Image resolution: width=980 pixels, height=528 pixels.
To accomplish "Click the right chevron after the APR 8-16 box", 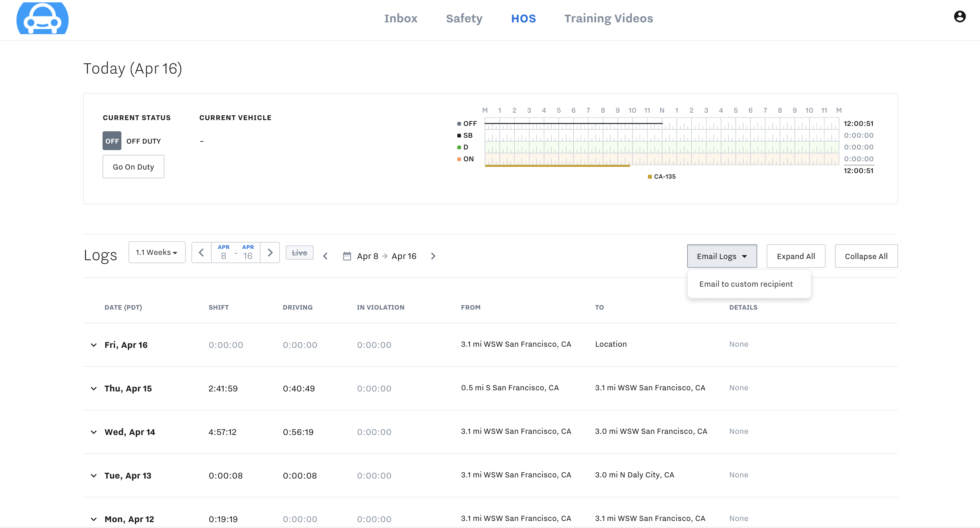I will 270,252.
